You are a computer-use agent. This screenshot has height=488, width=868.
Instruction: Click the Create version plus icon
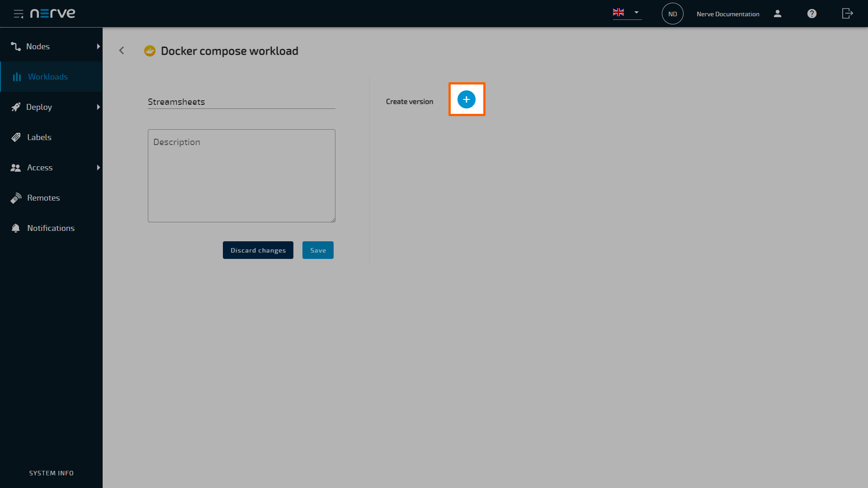point(466,99)
